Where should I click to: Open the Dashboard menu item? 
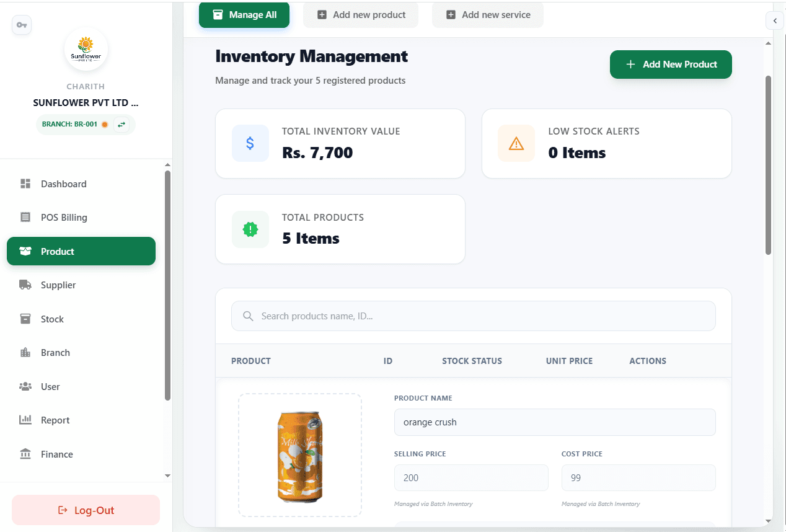(x=63, y=184)
